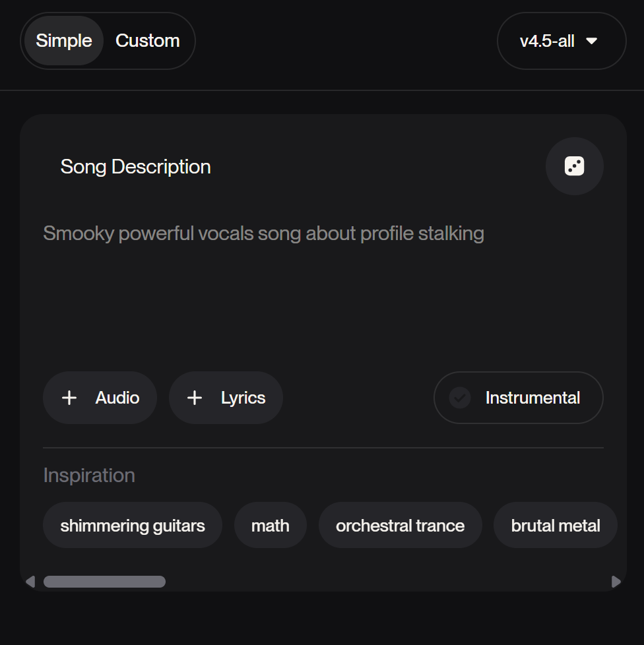The width and height of the screenshot is (644, 645).
Task: Click the Inspiration section label
Action: click(x=89, y=476)
